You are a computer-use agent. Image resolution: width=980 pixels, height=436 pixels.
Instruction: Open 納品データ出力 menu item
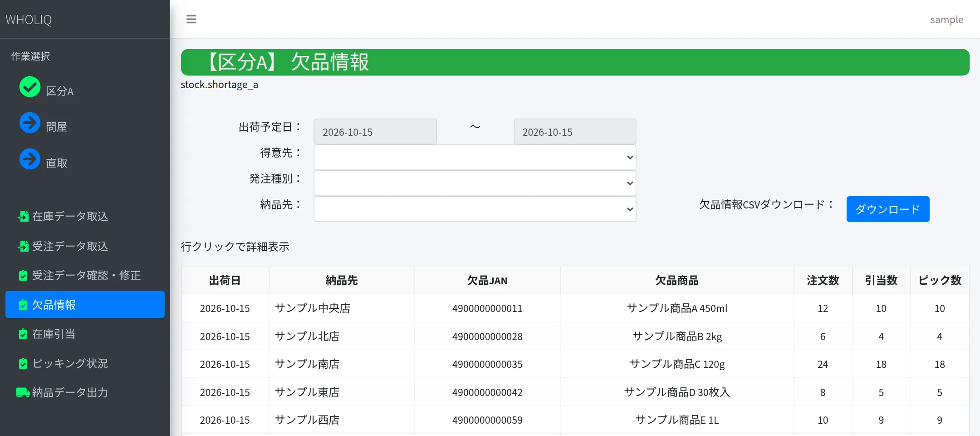point(85,392)
